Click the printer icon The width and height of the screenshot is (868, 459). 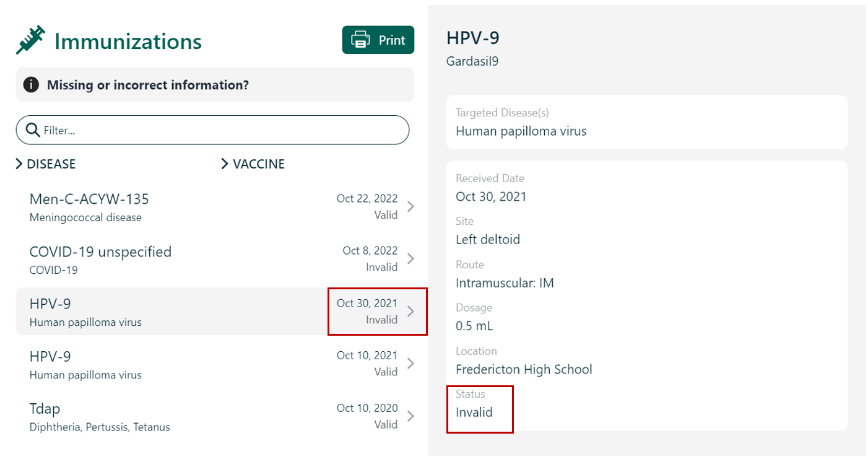click(x=360, y=40)
